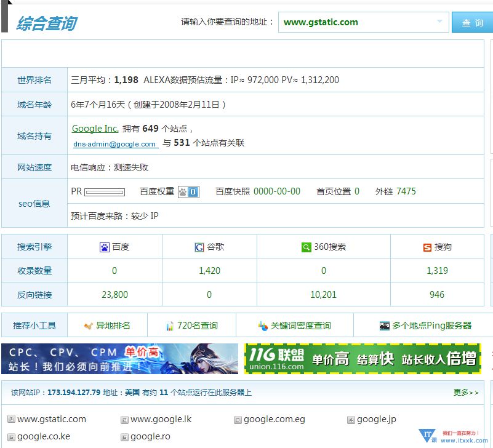Screen dimensions: 493x448
Task: Open the dns-admin@google.com email link
Action: pyautogui.click(x=114, y=144)
